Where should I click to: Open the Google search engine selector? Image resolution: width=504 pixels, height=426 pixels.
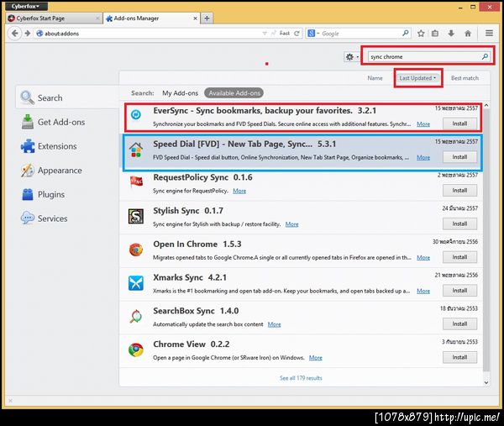[313, 33]
